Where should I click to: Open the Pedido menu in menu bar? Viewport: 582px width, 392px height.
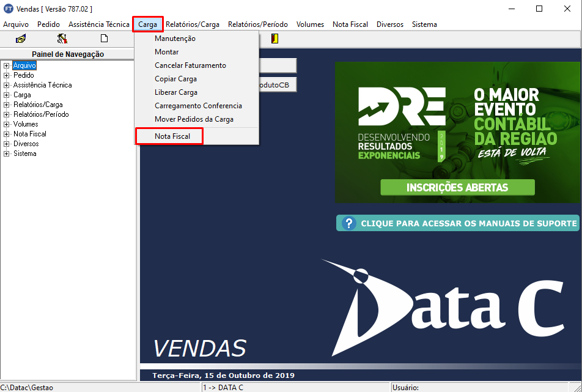click(49, 24)
